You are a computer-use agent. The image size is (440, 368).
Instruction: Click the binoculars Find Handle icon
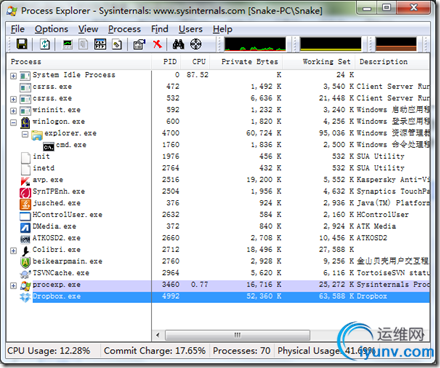click(x=178, y=44)
